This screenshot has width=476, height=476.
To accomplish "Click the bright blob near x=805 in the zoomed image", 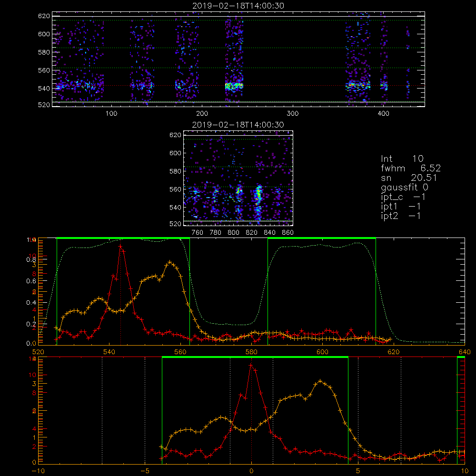I will click(239, 192).
